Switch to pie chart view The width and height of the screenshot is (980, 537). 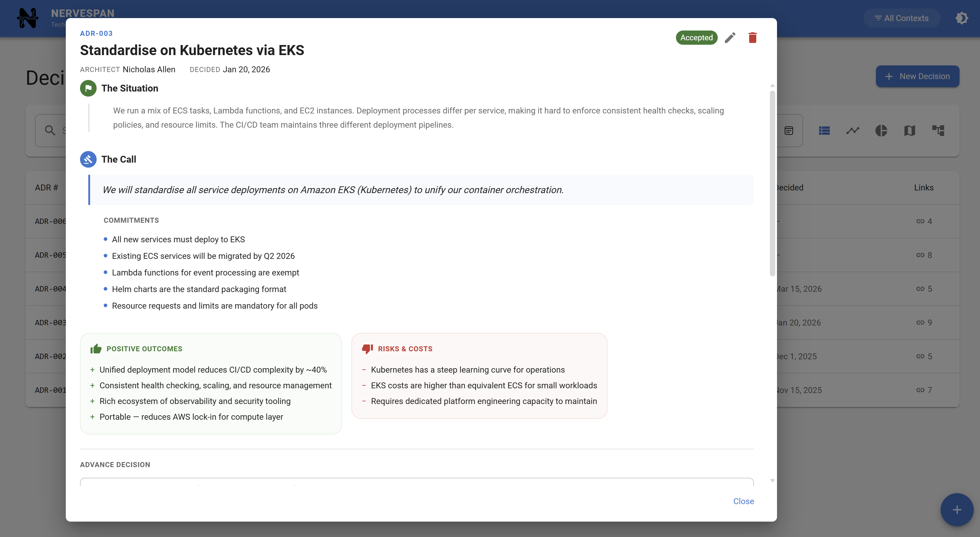[881, 131]
